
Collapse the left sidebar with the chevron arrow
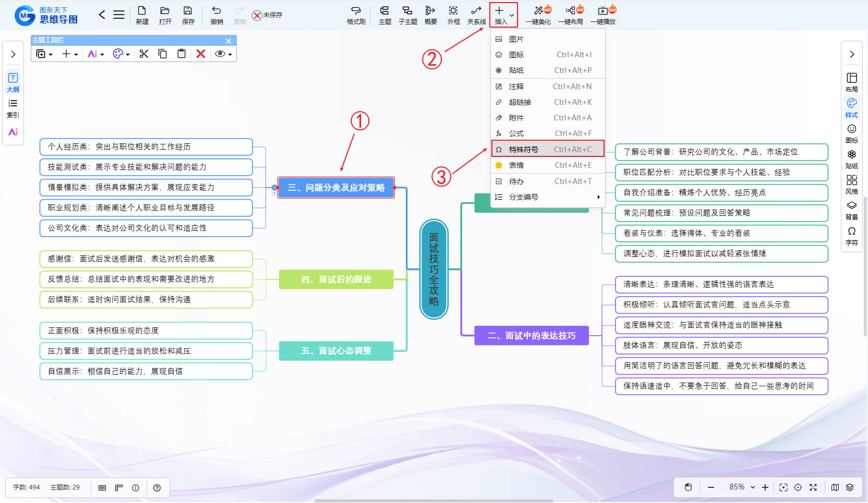click(13, 54)
